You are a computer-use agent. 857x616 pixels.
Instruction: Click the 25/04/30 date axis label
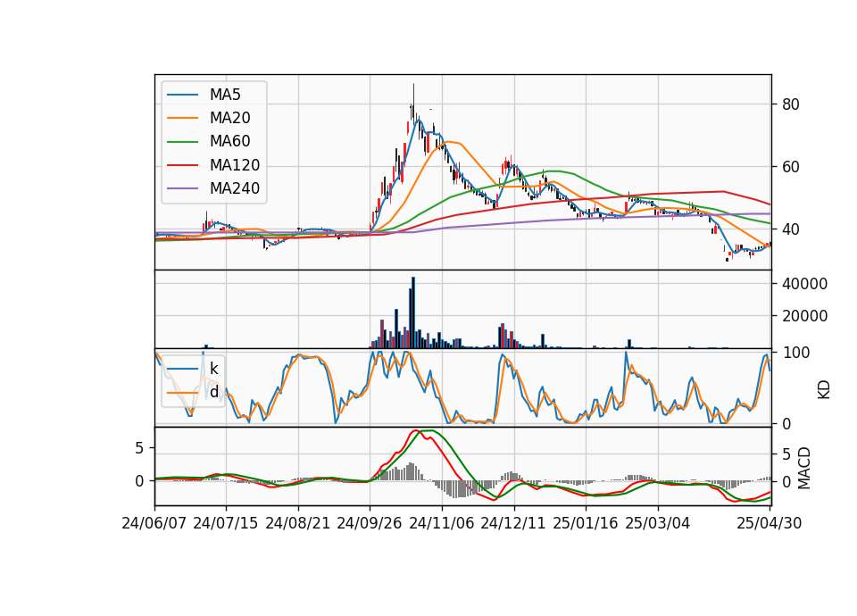[x=770, y=523]
